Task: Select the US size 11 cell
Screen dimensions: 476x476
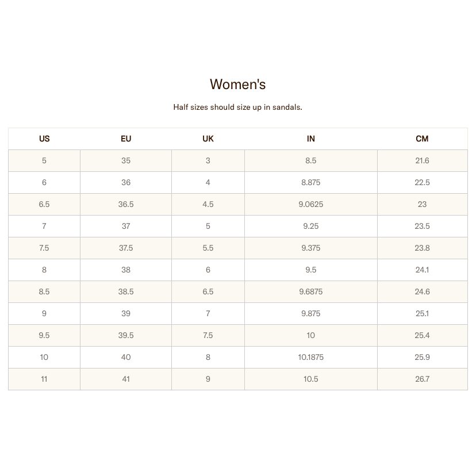Action: (44, 379)
